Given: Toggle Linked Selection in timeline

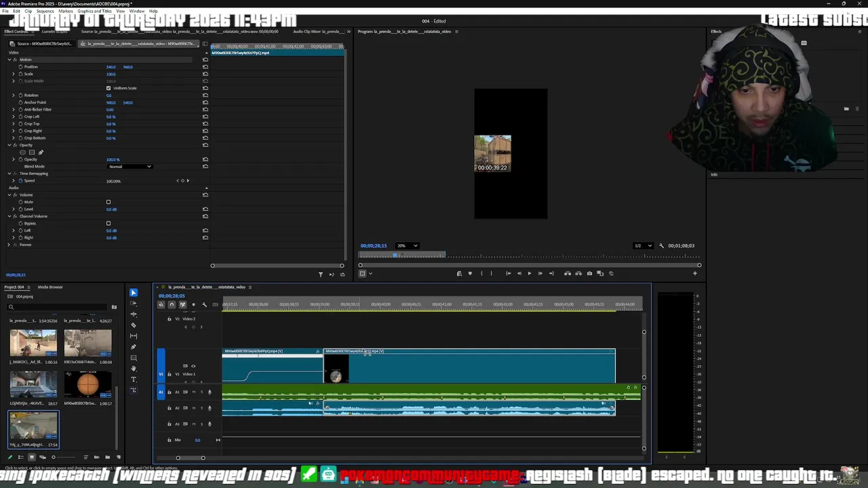Looking at the screenshot, I should 182,304.
